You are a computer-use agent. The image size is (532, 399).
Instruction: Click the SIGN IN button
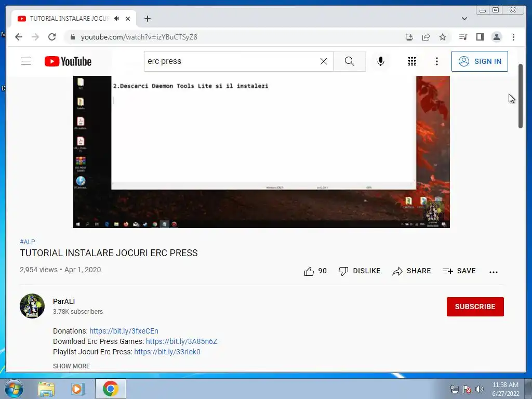click(x=480, y=61)
